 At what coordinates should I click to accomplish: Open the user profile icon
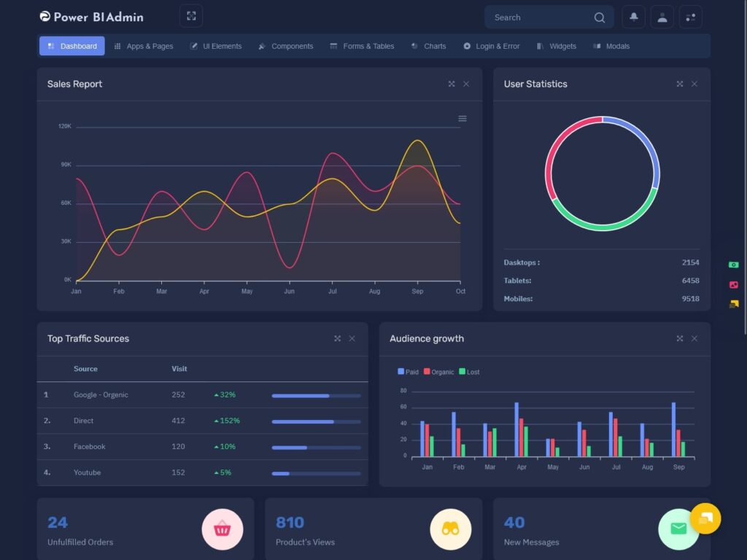662,17
